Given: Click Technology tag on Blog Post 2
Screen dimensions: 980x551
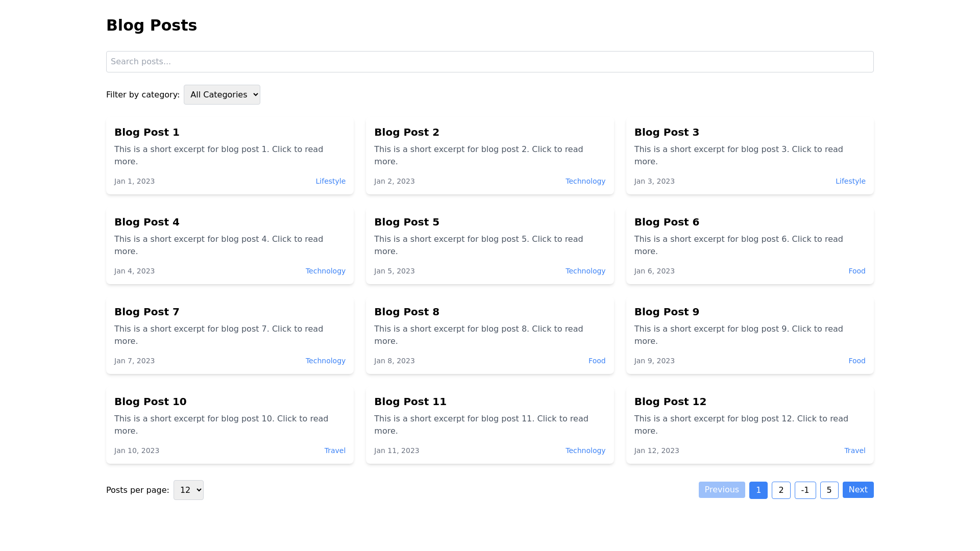Looking at the screenshot, I should (585, 181).
